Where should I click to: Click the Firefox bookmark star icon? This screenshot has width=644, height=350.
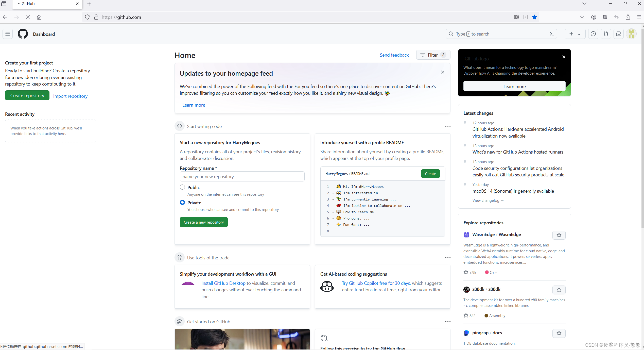[534, 17]
